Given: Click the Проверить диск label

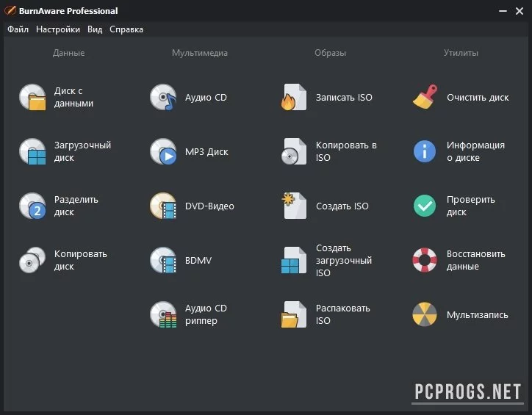Looking at the screenshot, I should [x=470, y=206].
